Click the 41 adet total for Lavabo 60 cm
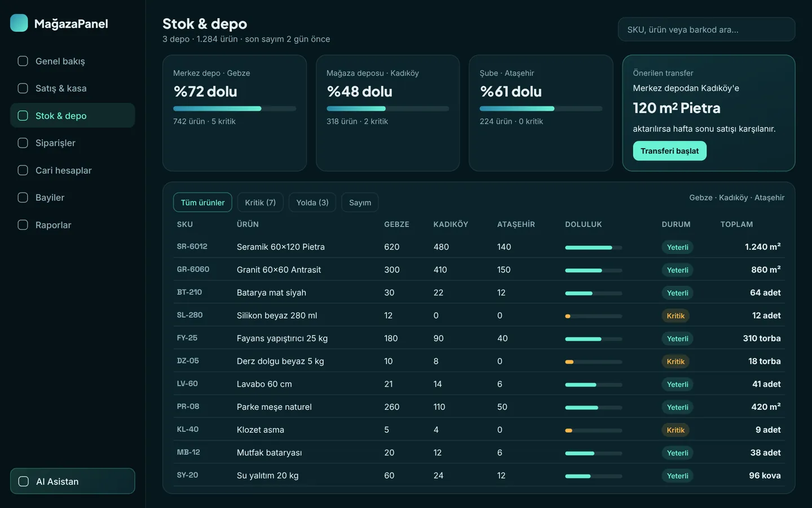The width and height of the screenshot is (812, 508). click(x=766, y=384)
